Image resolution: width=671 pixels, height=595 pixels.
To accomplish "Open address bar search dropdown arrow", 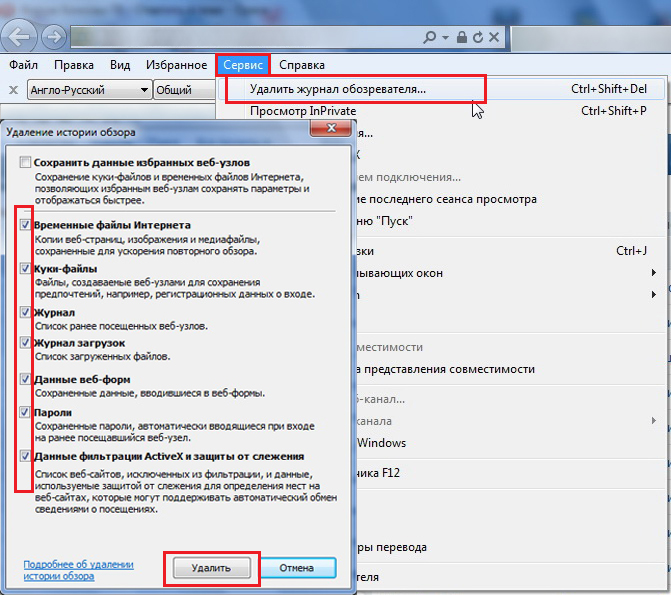I will point(445,38).
